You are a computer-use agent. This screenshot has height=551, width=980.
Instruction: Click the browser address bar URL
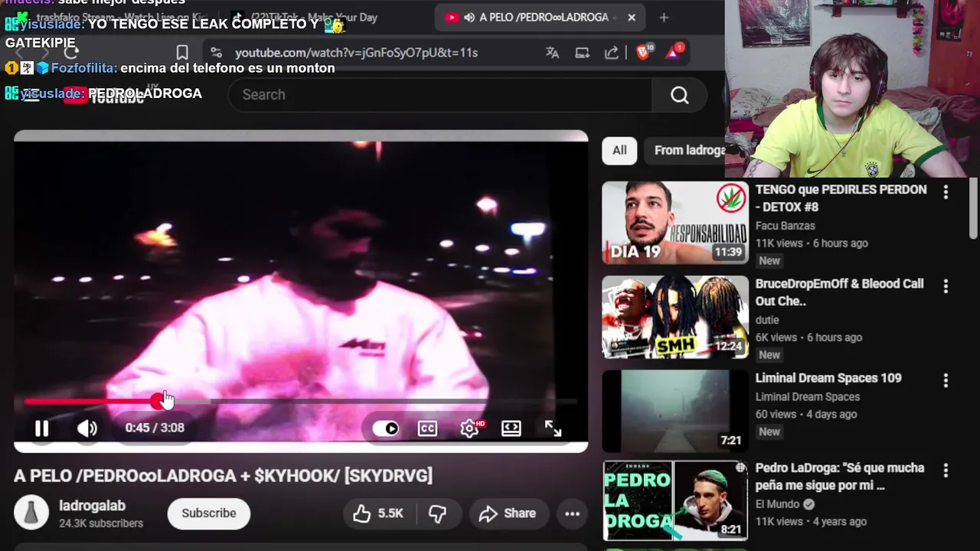point(356,53)
